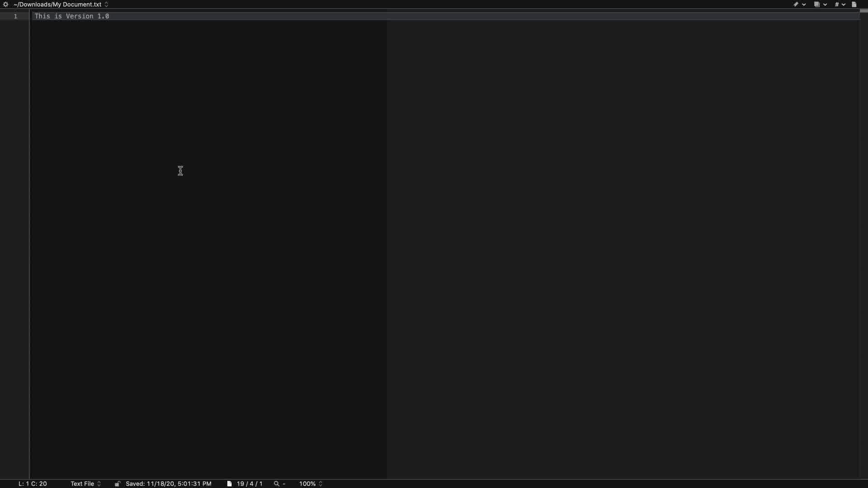
Task: Expand the text options chevron
Action: (825, 5)
